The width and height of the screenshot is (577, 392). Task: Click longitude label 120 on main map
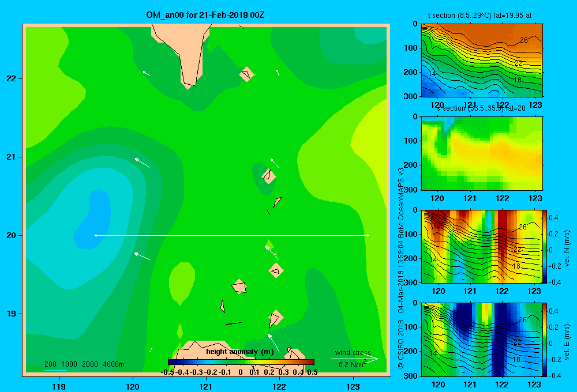133,386
